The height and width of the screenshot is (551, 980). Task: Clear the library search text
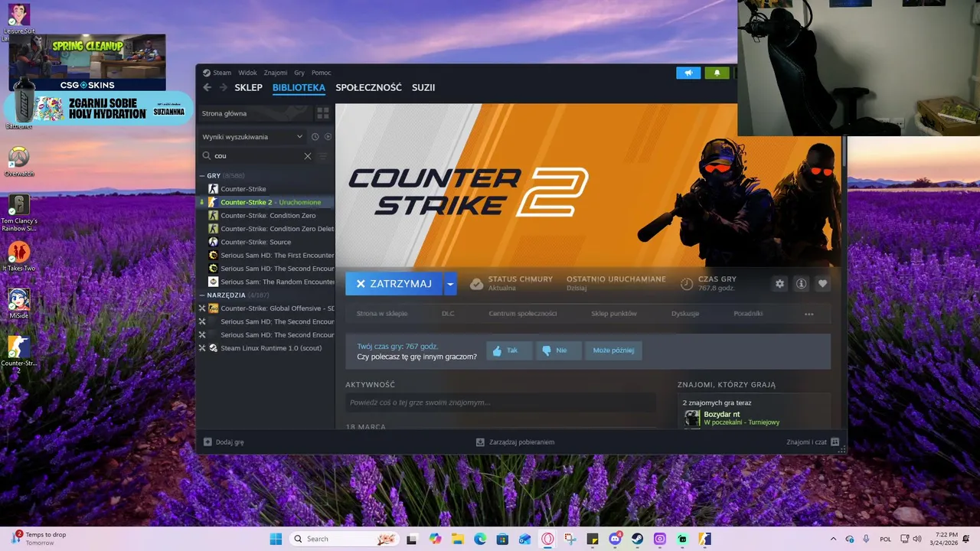(308, 156)
